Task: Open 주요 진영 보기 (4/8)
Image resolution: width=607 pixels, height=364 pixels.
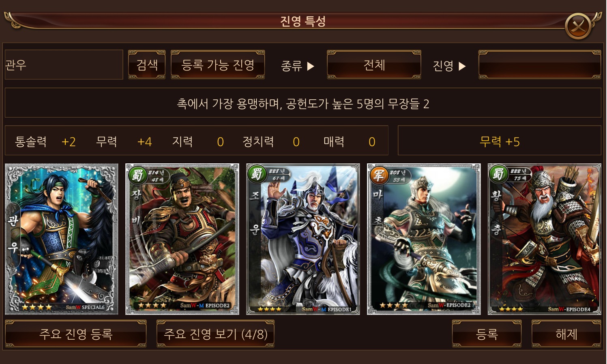Action: pyautogui.click(x=216, y=334)
